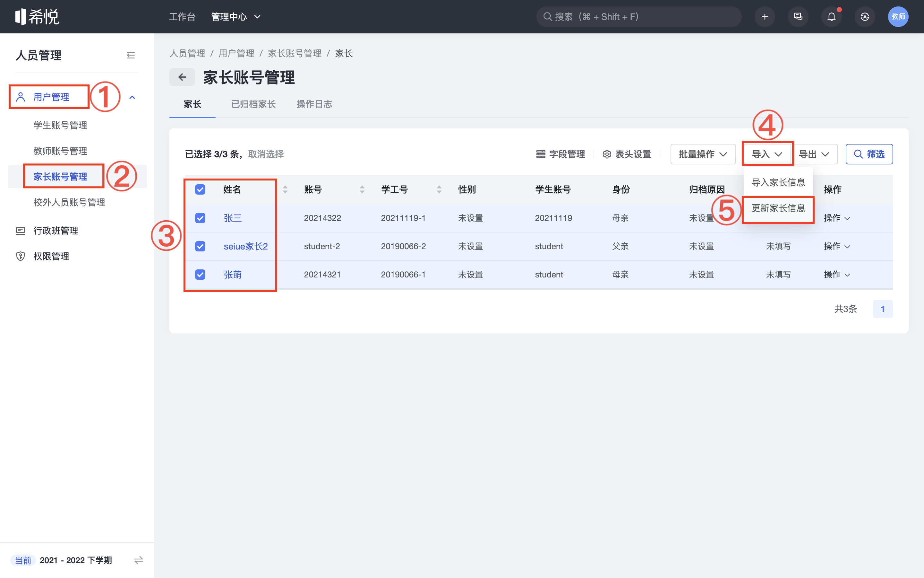The width and height of the screenshot is (924, 578).
Task: Click the plus create icon in top bar
Action: pos(765,16)
